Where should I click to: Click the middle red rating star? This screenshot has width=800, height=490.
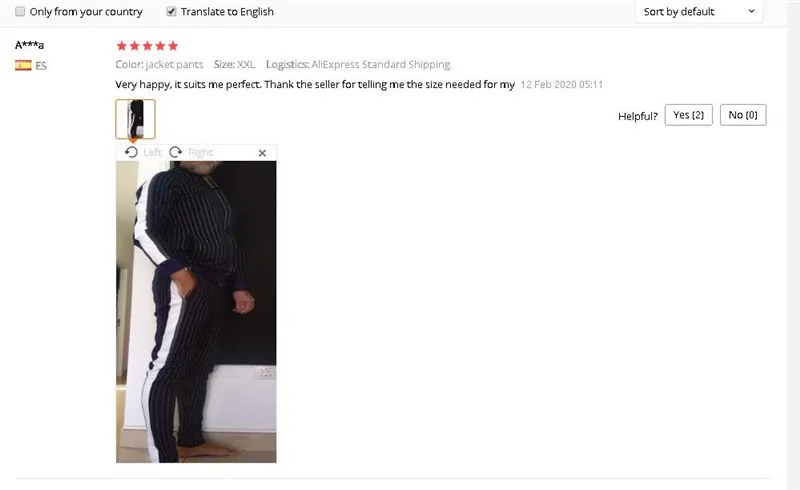click(x=147, y=46)
